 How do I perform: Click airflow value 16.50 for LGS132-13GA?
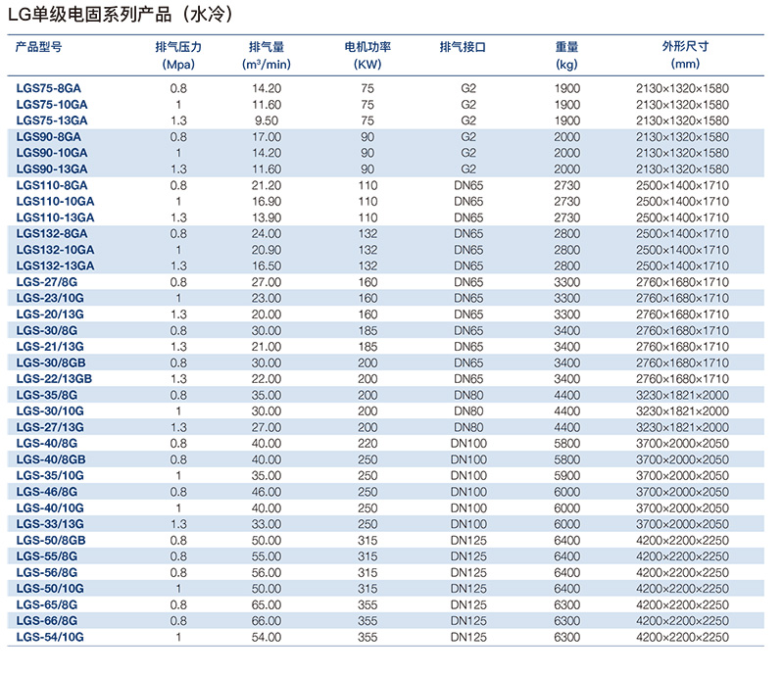[267, 266]
